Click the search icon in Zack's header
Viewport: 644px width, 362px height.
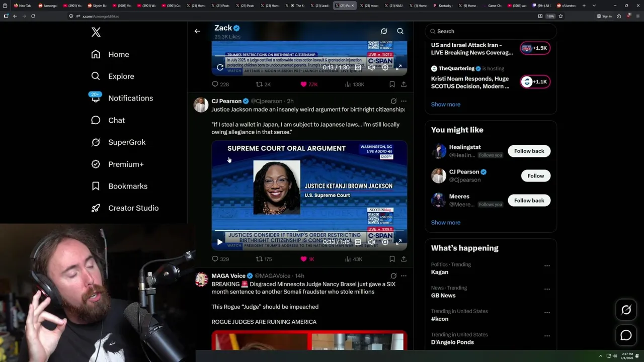[400, 31]
